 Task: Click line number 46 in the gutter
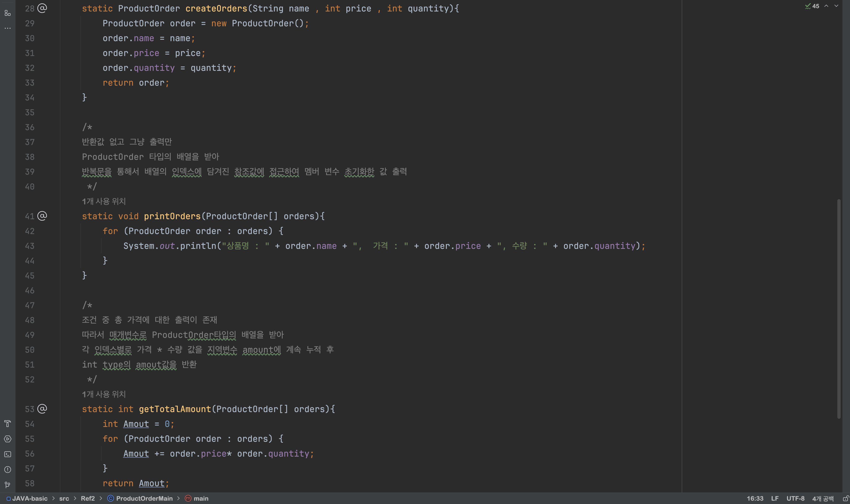click(29, 290)
